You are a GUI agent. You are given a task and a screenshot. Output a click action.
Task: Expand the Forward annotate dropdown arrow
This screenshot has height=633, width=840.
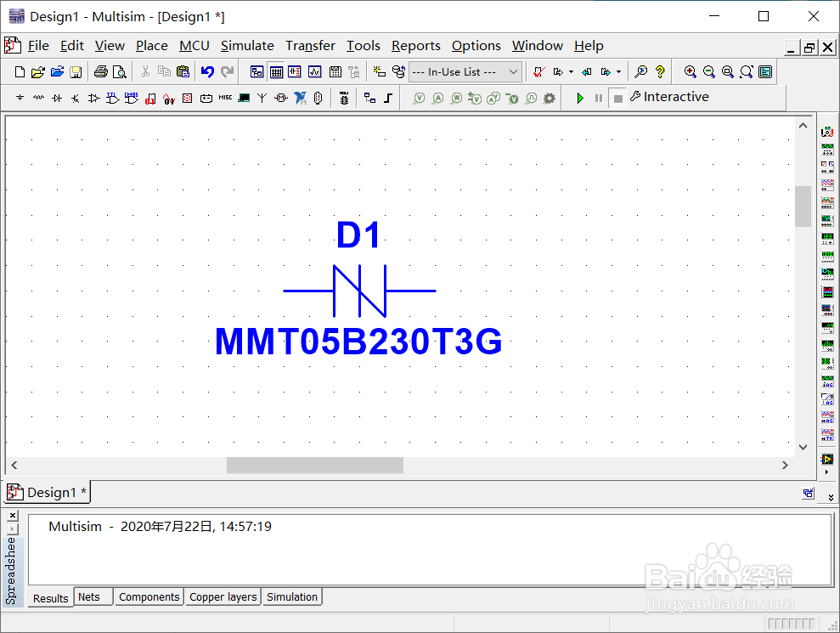(x=619, y=72)
